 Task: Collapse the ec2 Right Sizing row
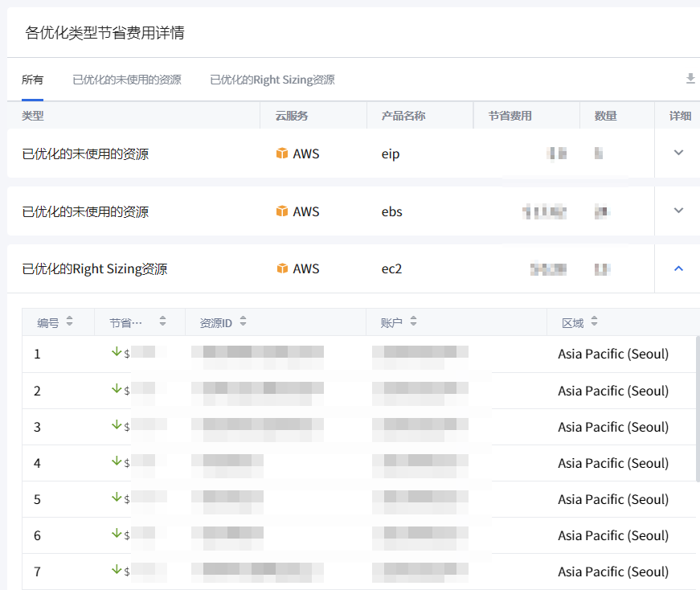[678, 268]
